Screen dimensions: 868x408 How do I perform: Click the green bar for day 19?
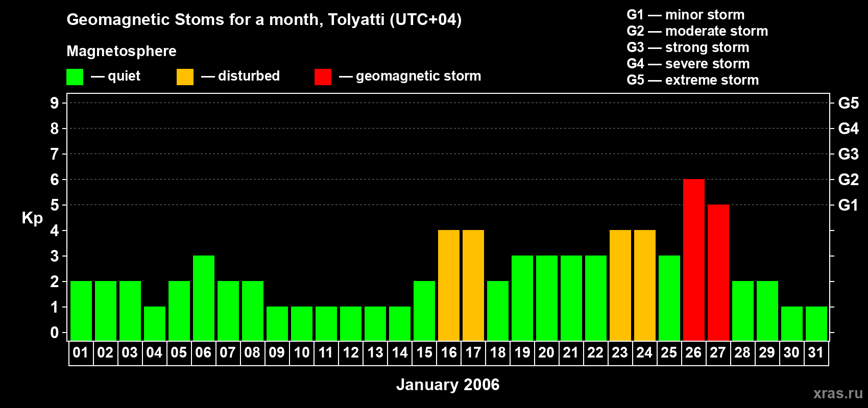pyautogui.click(x=522, y=298)
